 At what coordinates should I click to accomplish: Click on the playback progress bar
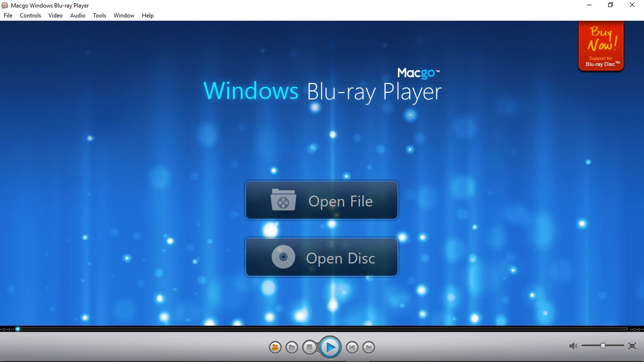tap(322, 329)
